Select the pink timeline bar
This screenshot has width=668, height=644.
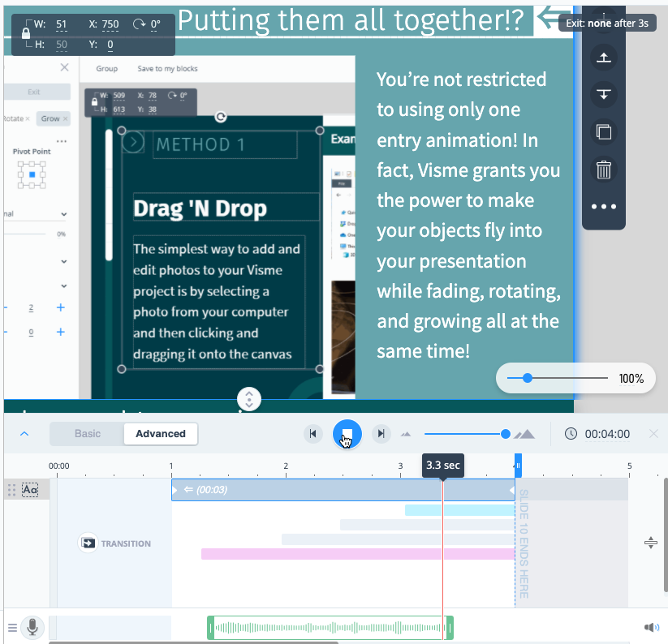pyautogui.click(x=358, y=554)
